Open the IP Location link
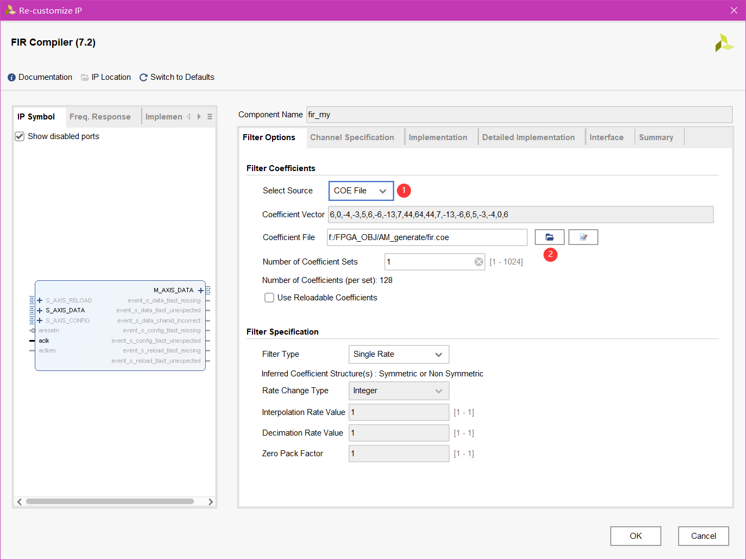The image size is (746, 560). tap(111, 77)
